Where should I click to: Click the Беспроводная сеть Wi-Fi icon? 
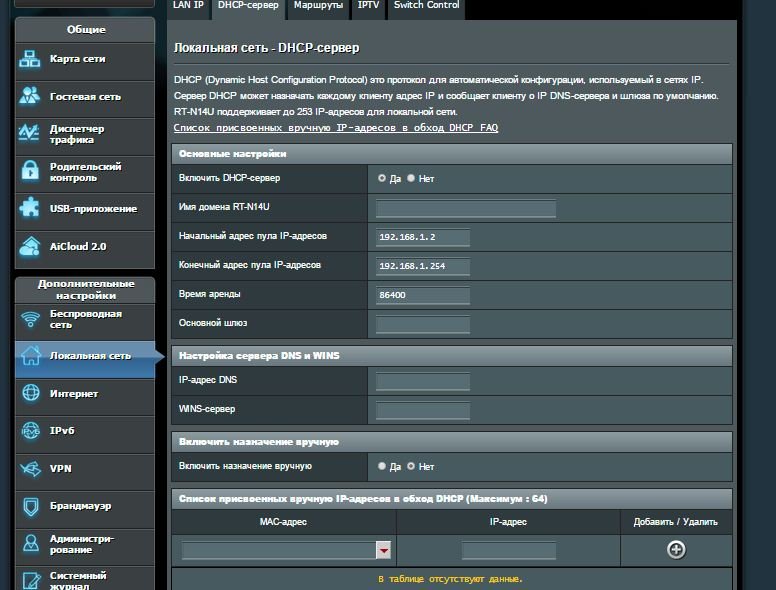[30, 319]
